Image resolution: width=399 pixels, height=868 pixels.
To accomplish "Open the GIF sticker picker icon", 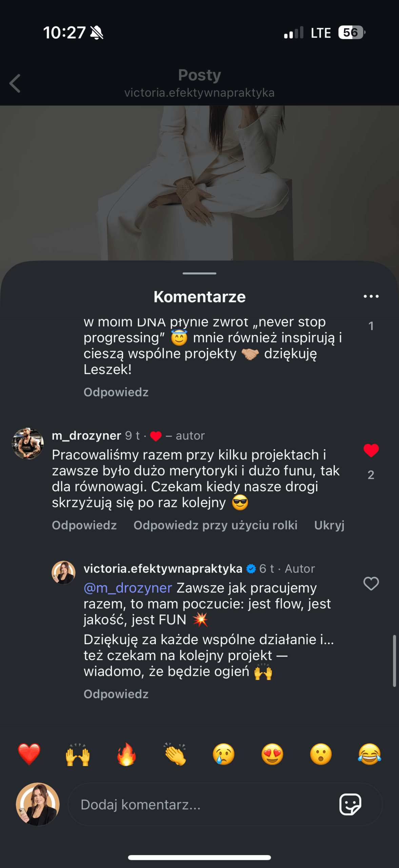I will click(x=350, y=804).
